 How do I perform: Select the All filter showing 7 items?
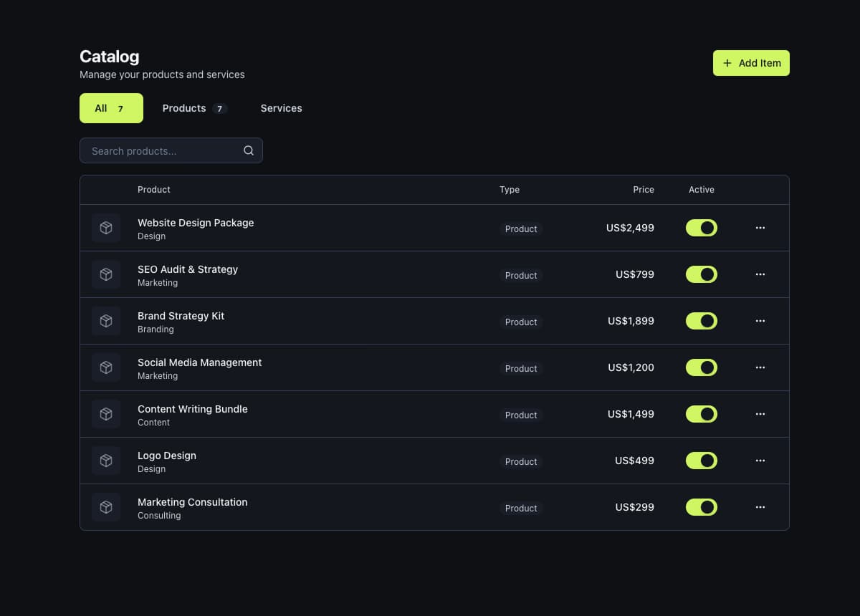[x=111, y=108]
